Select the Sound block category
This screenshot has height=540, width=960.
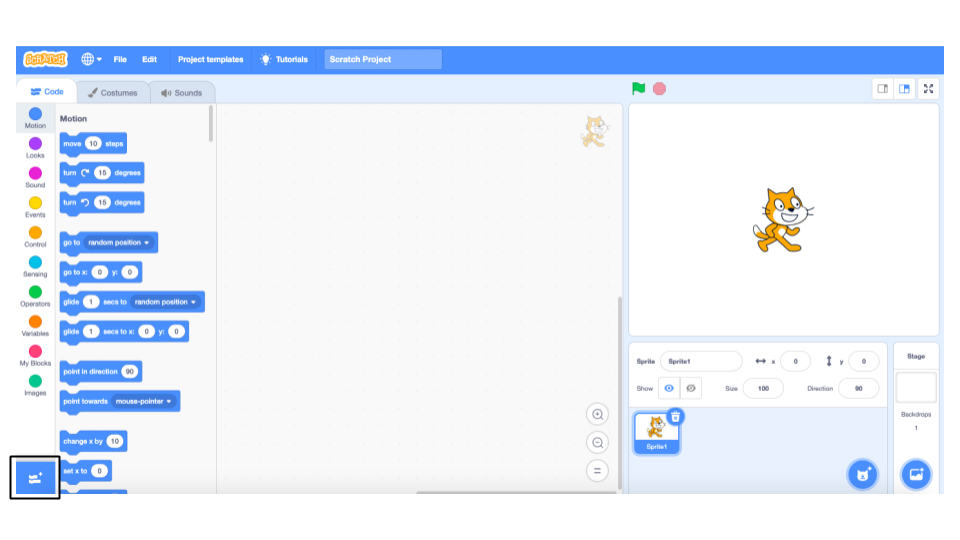(x=35, y=177)
